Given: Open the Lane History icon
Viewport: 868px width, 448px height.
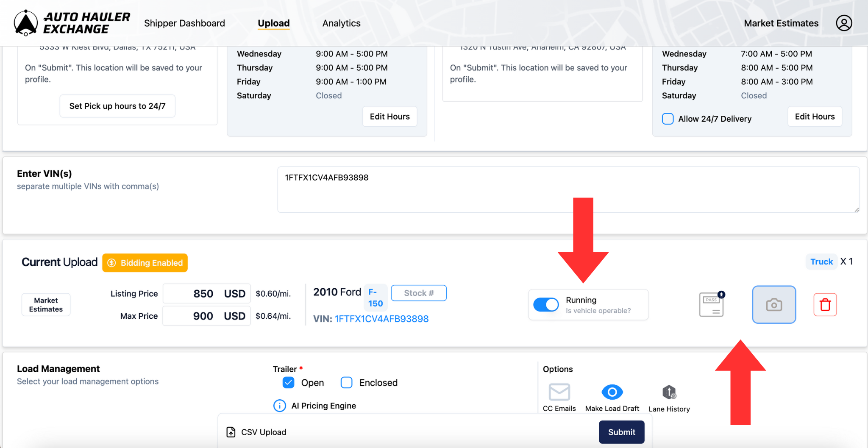Looking at the screenshot, I should 669,392.
